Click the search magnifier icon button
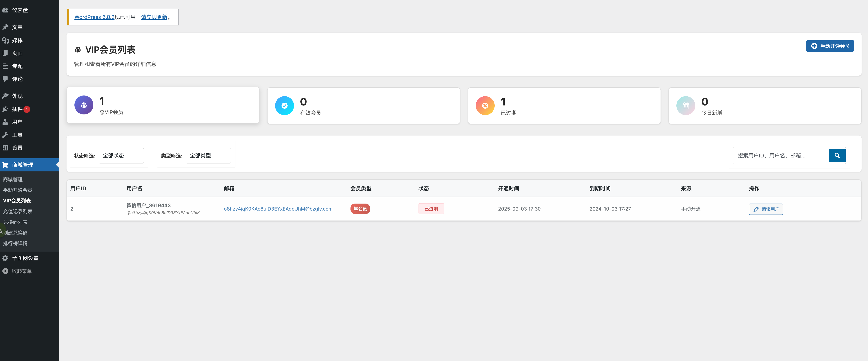The width and height of the screenshot is (868, 361). click(837, 155)
